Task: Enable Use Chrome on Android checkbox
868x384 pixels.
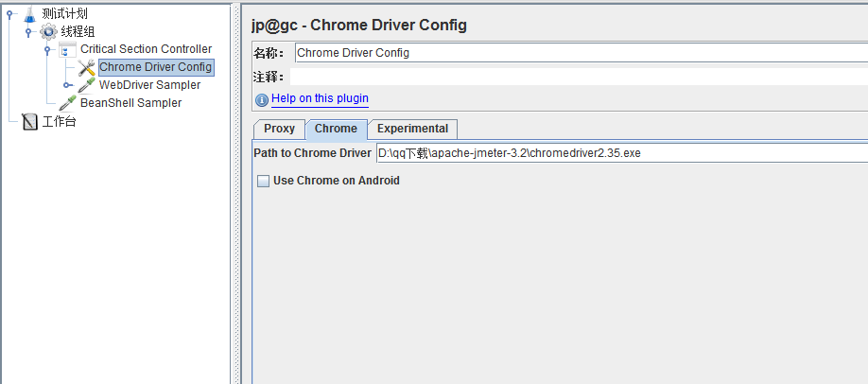Action: [x=263, y=181]
